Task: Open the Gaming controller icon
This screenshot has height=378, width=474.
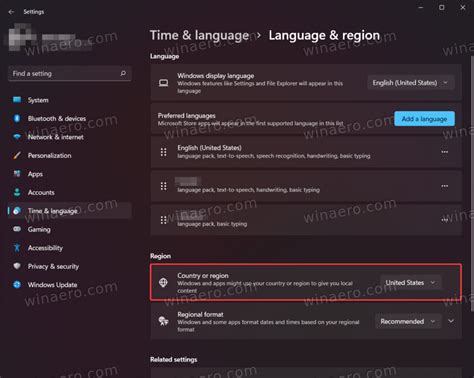Action: [17, 229]
